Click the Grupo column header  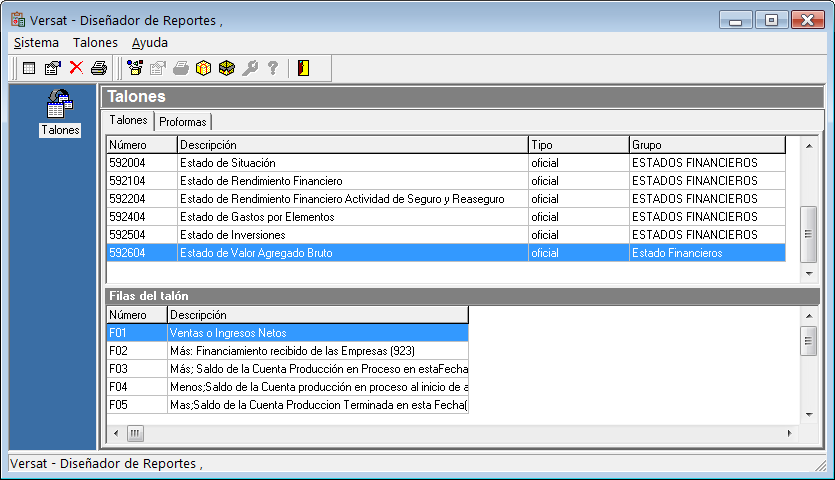pos(708,145)
